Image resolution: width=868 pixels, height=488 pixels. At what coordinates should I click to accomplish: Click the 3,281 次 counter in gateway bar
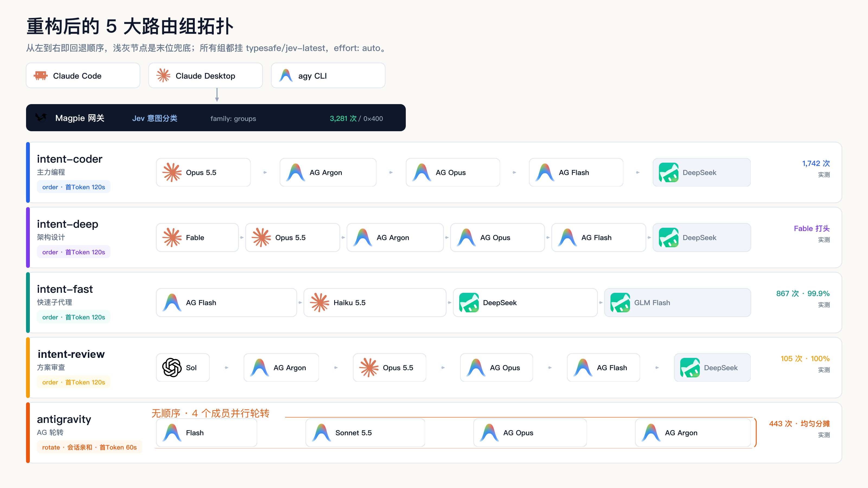click(343, 118)
